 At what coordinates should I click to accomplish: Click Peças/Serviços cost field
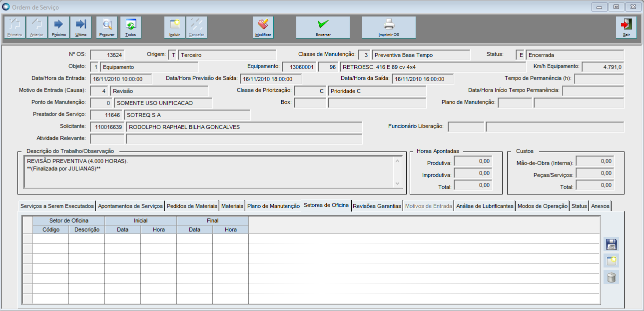click(x=595, y=174)
